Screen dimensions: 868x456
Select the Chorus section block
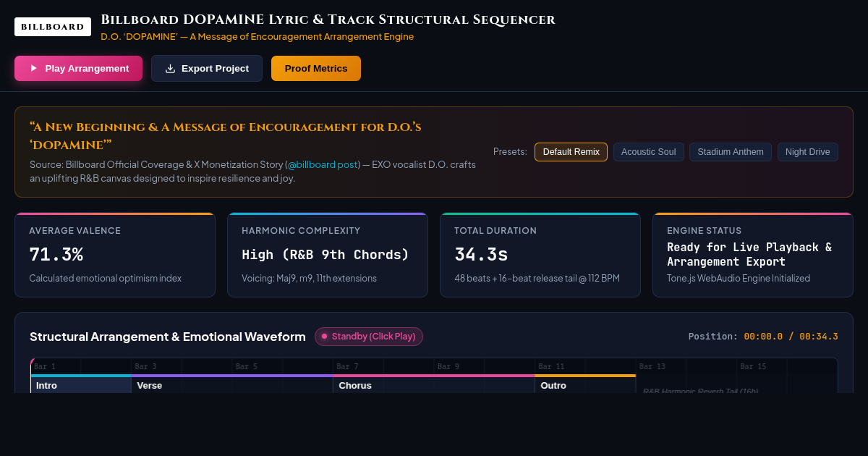434,384
